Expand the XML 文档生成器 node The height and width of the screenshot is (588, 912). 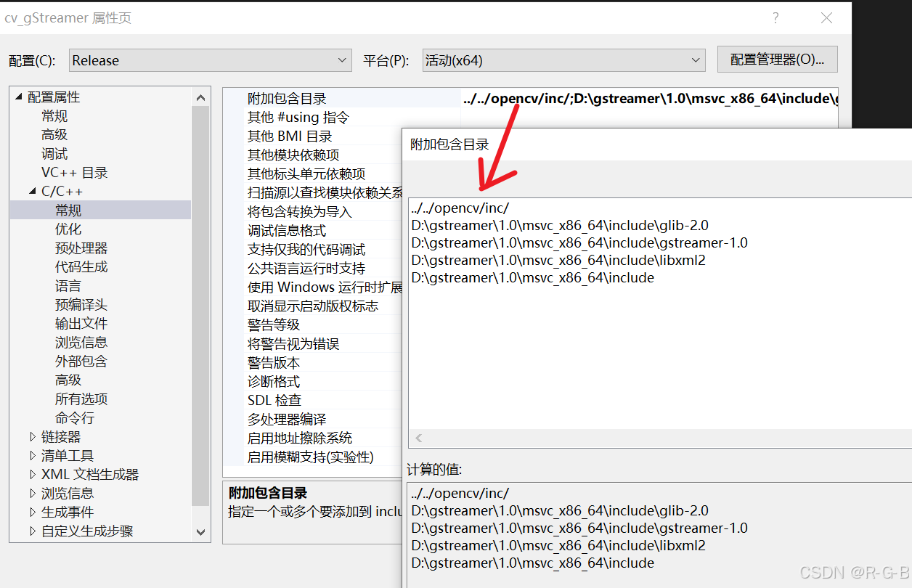(32, 475)
